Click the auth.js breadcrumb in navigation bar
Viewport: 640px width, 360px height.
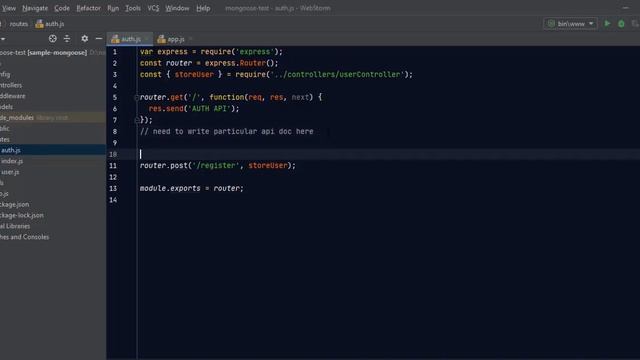pyautogui.click(x=50, y=24)
